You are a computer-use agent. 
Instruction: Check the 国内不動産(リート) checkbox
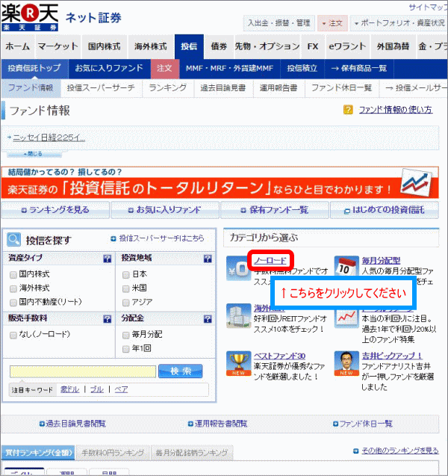coord(13,303)
